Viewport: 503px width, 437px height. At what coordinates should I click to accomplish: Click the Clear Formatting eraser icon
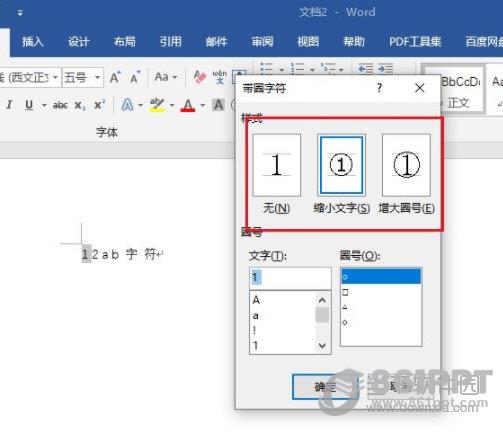pos(200,77)
